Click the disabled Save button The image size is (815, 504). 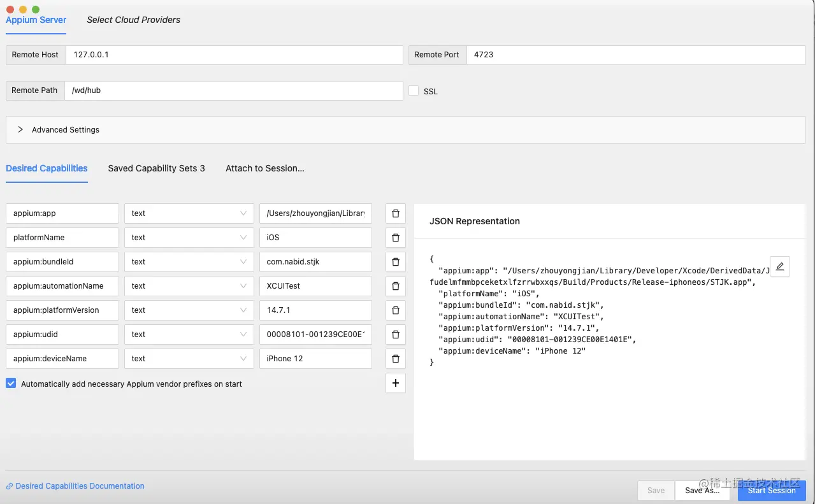[656, 491]
